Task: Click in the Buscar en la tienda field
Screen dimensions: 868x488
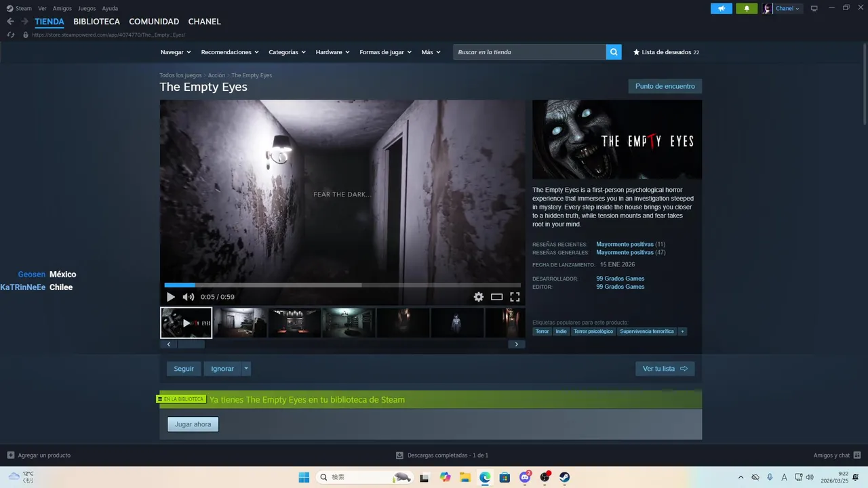Action: click(x=530, y=52)
